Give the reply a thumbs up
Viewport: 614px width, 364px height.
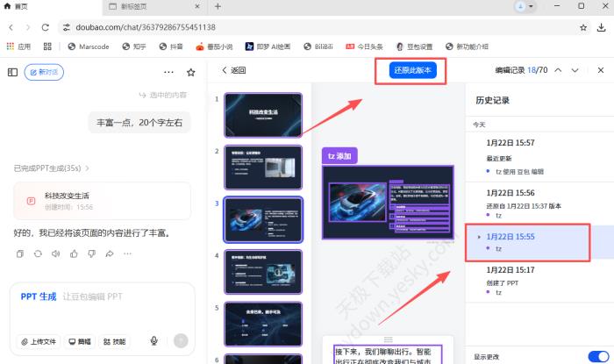[74, 253]
